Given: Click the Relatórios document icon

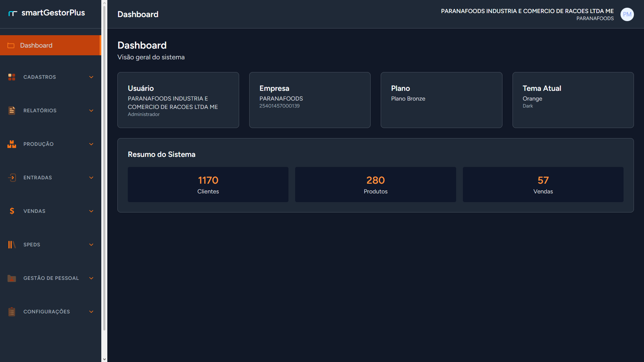Looking at the screenshot, I should tap(12, 110).
